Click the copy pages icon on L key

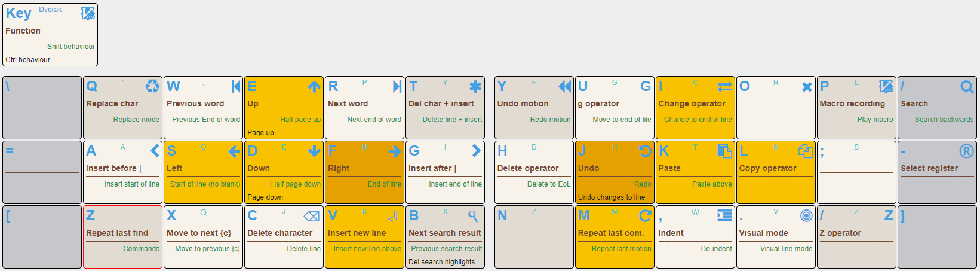tap(805, 151)
